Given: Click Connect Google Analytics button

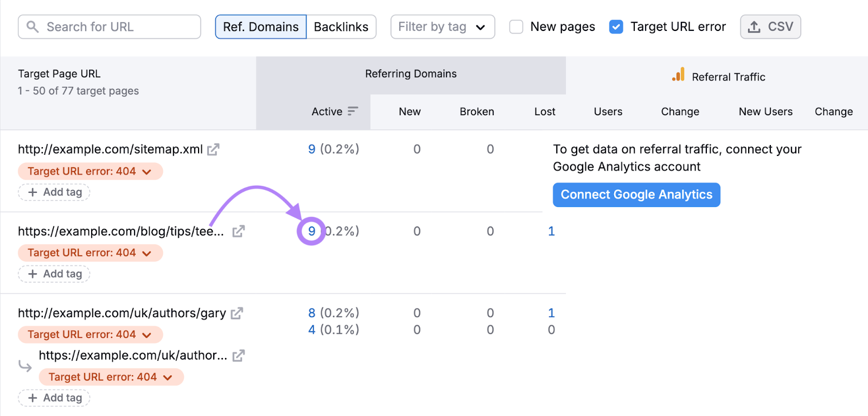Looking at the screenshot, I should [636, 195].
